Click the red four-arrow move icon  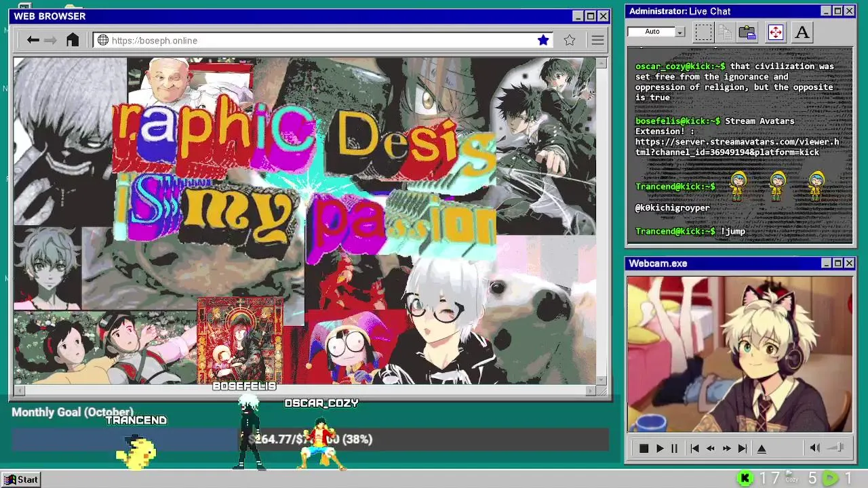click(776, 32)
